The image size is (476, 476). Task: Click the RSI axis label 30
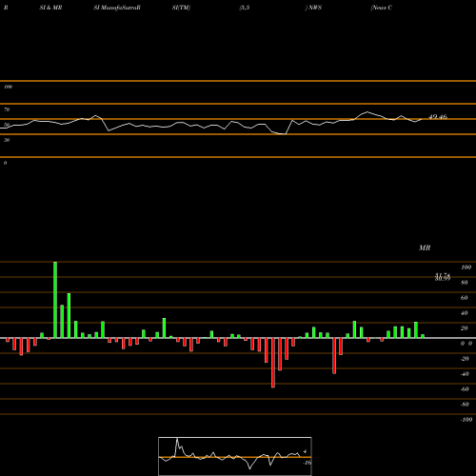[x=7, y=140]
